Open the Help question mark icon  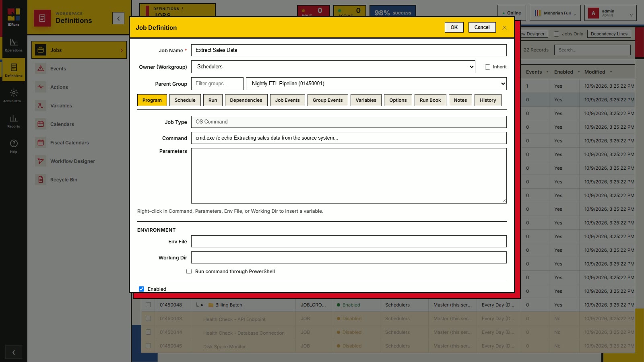14,144
